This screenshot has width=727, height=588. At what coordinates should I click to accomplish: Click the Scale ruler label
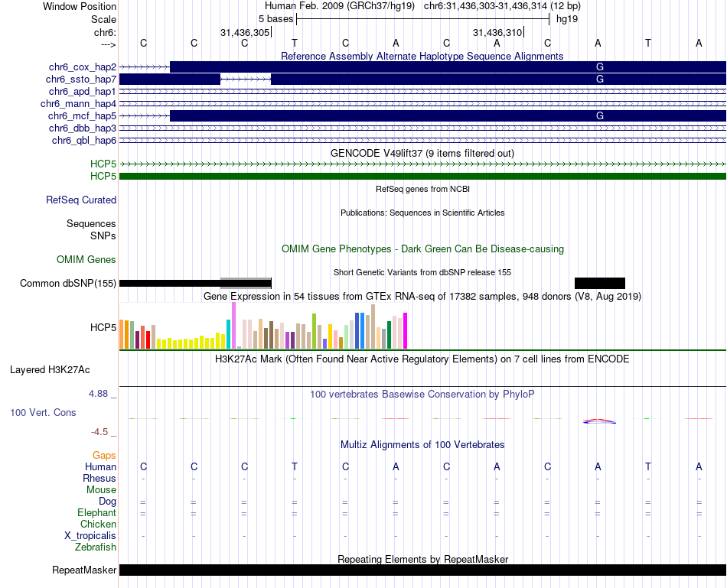click(103, 19)
